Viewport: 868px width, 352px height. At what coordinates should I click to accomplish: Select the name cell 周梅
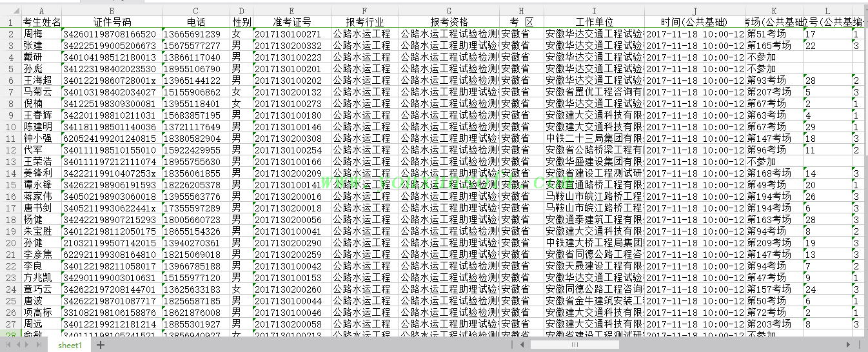[x=42, y=34]
